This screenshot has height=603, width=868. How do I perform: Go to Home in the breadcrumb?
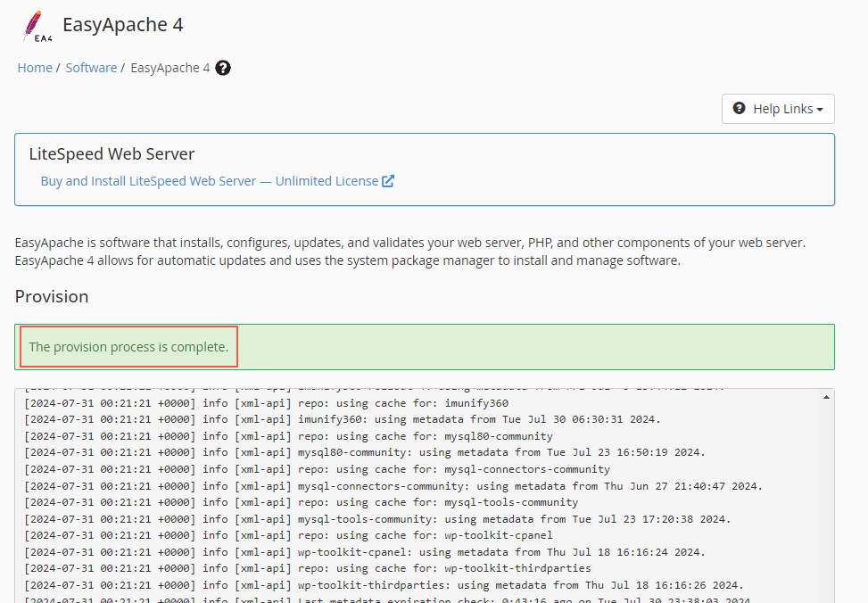pos(35,68)
